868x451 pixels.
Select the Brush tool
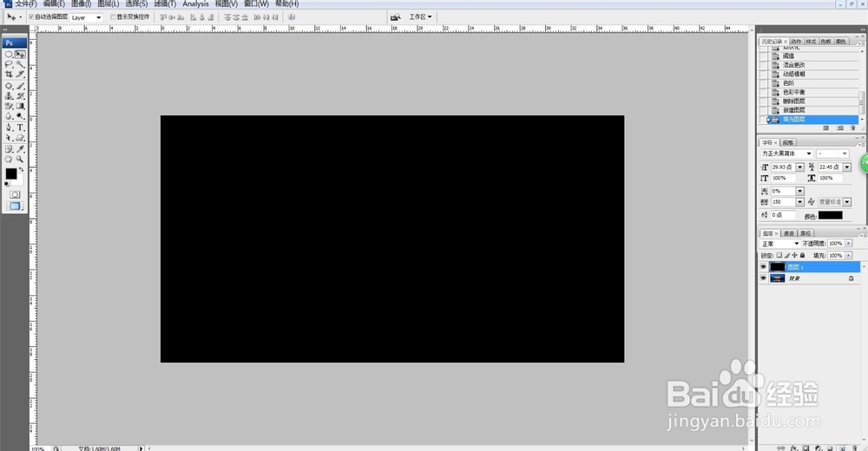pos(21,86)
